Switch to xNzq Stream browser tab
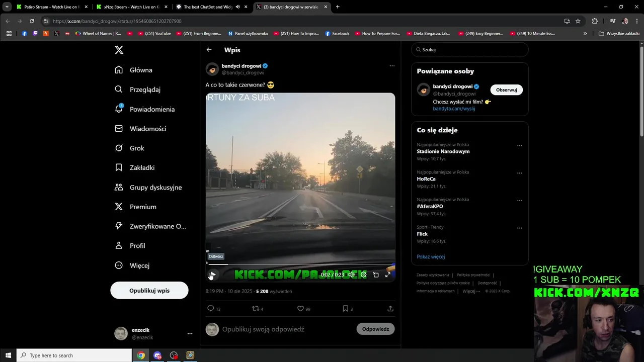This screenshot has height=362, width=644. tap(132, 7)
